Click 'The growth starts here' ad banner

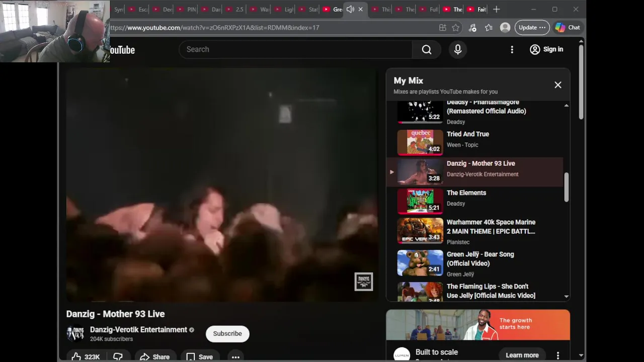click(478, 325)
